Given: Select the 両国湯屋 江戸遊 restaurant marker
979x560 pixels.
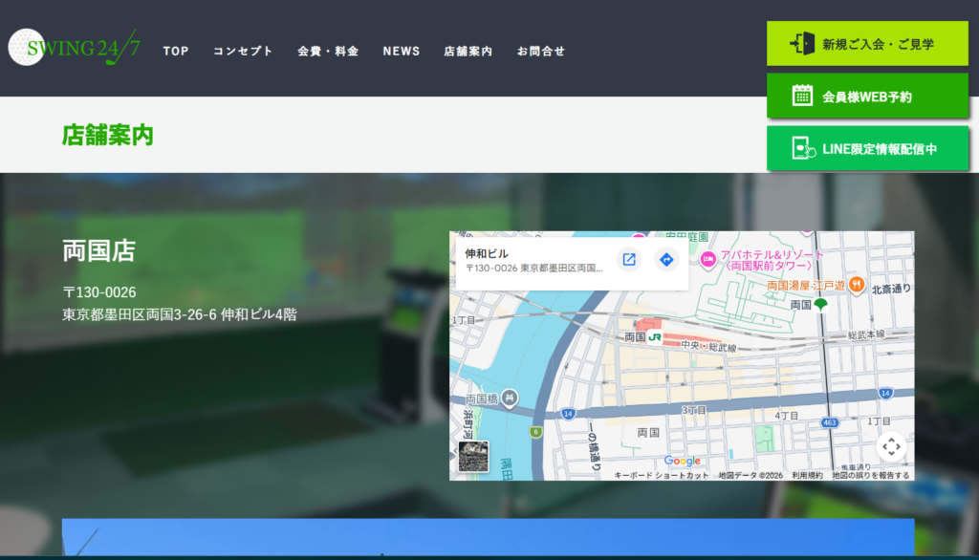Looking at the screenshot, I should click(857, 284).
